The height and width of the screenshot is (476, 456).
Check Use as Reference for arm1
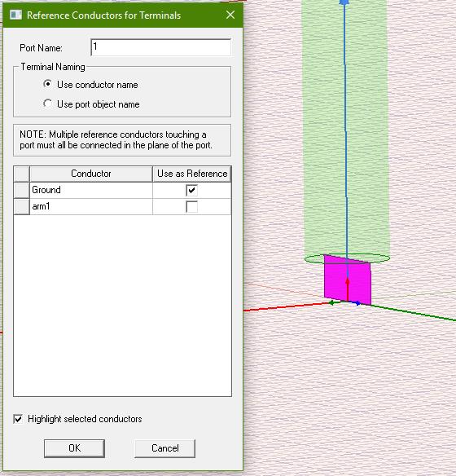[191, 207]
